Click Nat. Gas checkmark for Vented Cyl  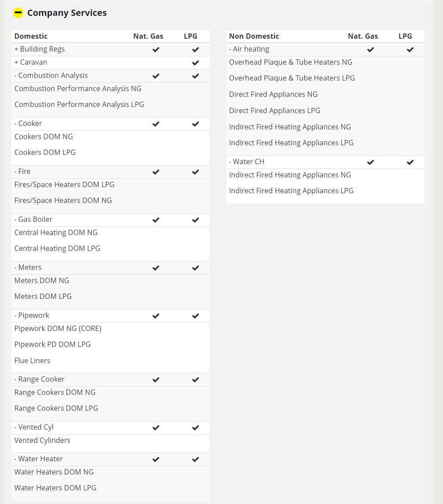click(156, 428)
